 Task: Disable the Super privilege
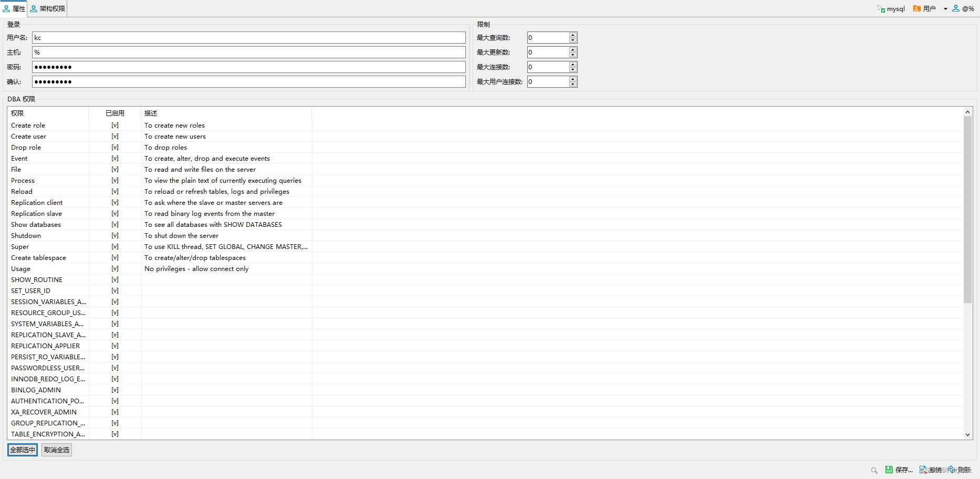pos(115,246)
